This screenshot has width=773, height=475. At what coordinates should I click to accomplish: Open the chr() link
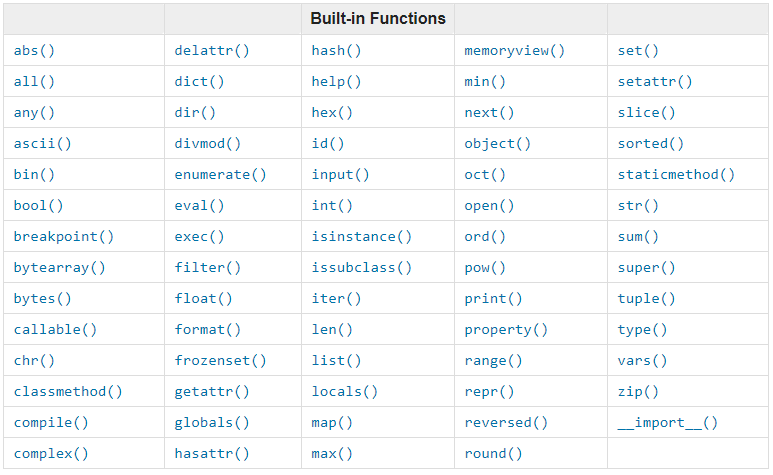(x=34, y=361)
